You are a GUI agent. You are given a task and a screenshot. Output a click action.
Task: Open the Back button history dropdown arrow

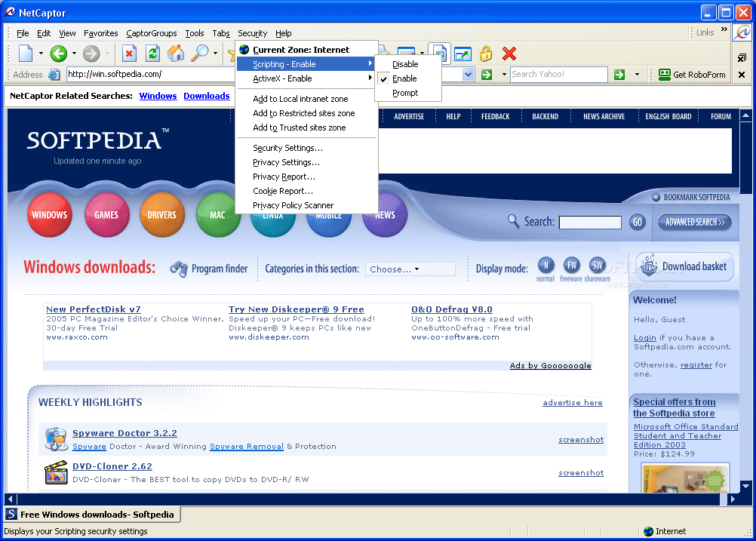click(x=74, y=54)
